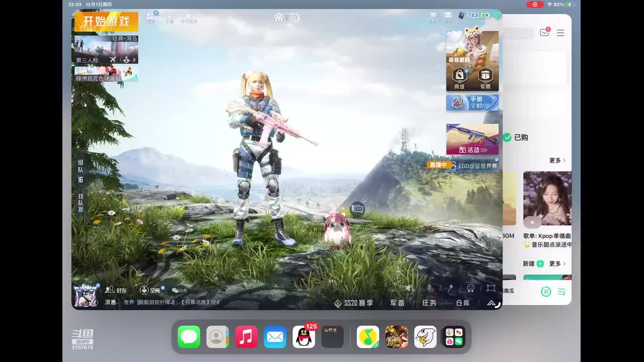This screenshot has width=644, height=362.
Task: Tap the 更多 link beside 新建
Action: (x=557, y=263)
